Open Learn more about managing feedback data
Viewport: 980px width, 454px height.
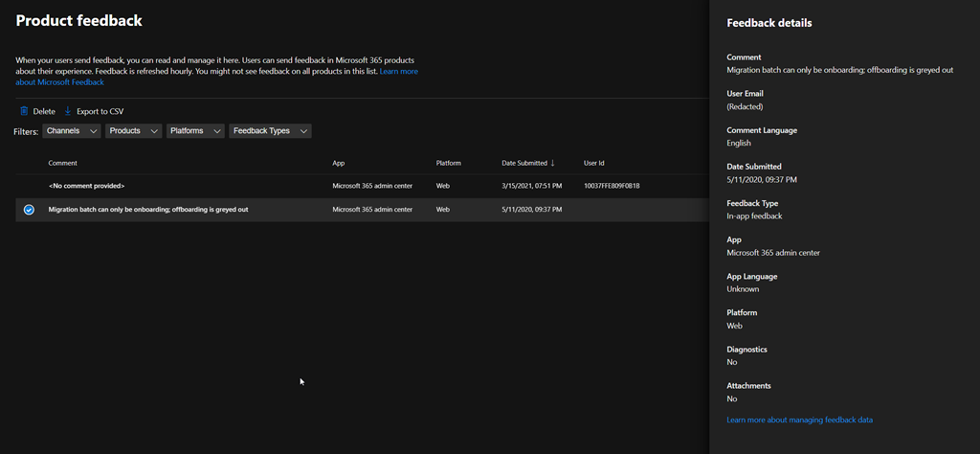point(799,420)
